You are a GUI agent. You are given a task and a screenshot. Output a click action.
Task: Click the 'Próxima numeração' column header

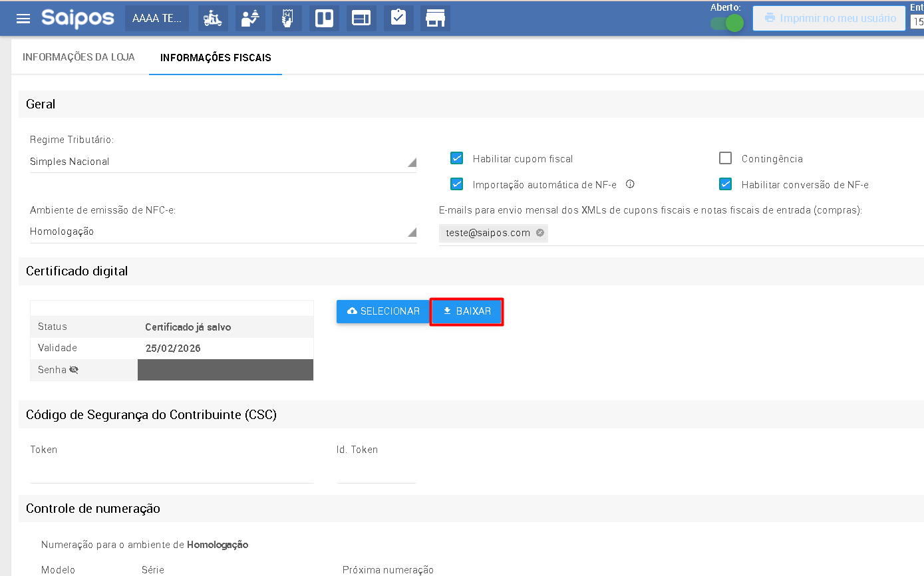[x=388, y=570]
